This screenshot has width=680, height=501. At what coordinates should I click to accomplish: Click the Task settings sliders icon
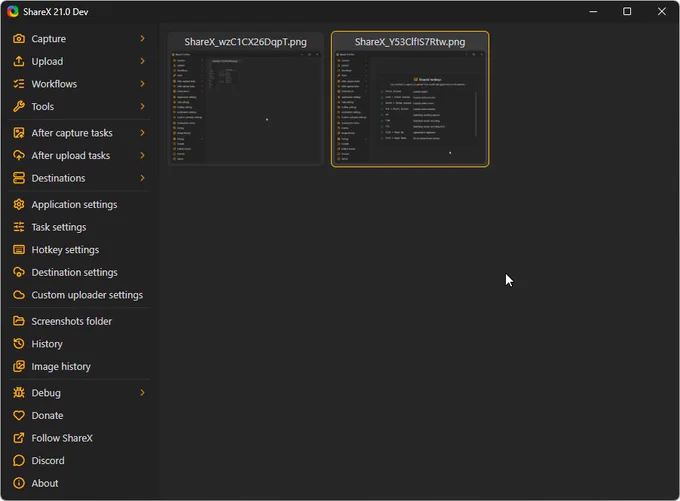(x=19, y=227)
